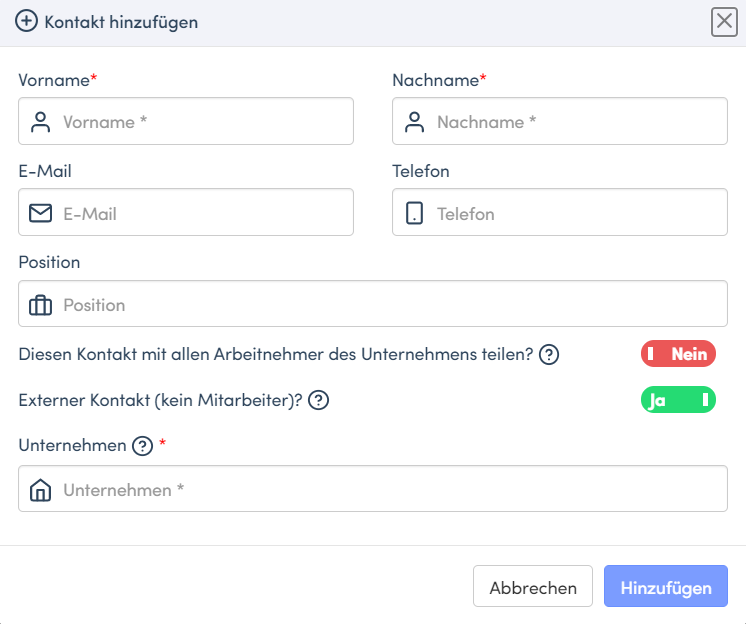Image resolution: width=746 pixels, height=624 pixels.
Task: Select the Telefon input field
Action: coord(560,212)
